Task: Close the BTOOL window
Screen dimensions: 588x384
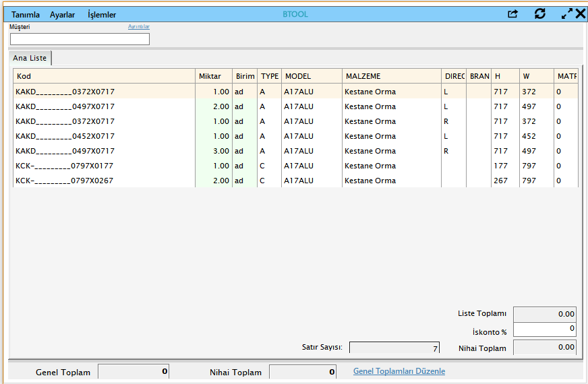Action: point(580,14)
